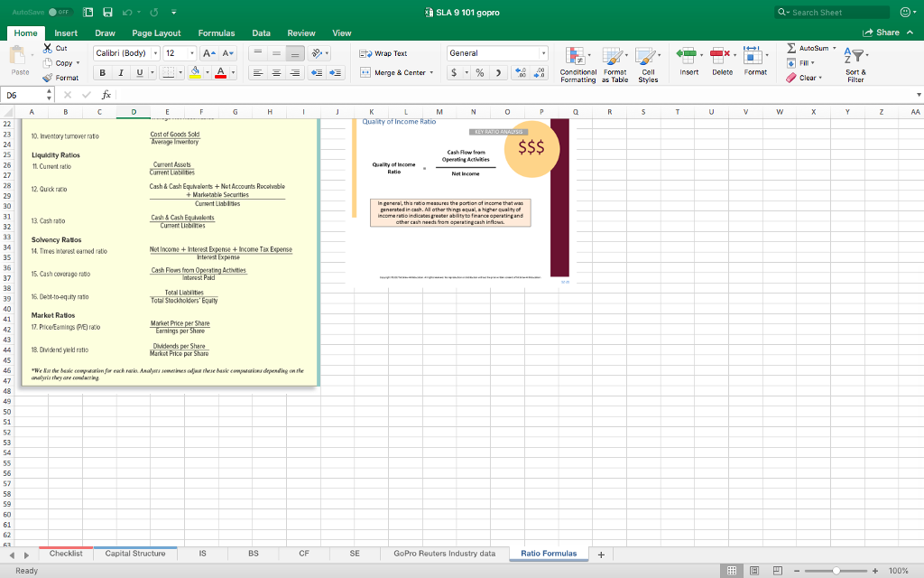Toggle Bold formatting
Viewport: 924px width, 578px height.
pyautogui.click(x=103, y=72)
